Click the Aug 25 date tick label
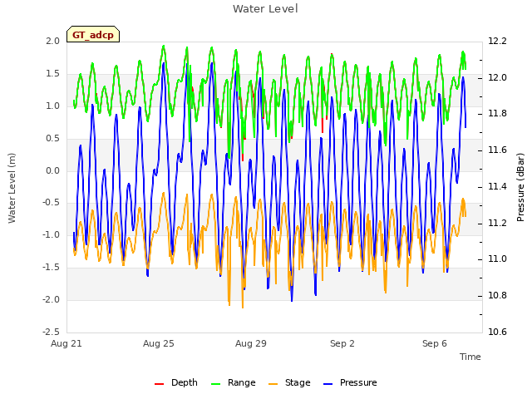This screenshot has height=399, width=532. click(159, 343)
